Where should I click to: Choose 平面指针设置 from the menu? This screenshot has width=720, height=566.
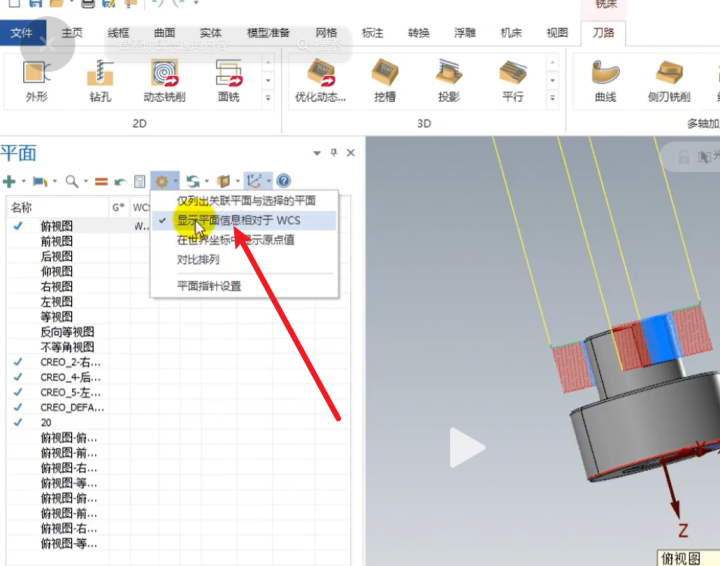pyautogui.click(x=209, y=285)
